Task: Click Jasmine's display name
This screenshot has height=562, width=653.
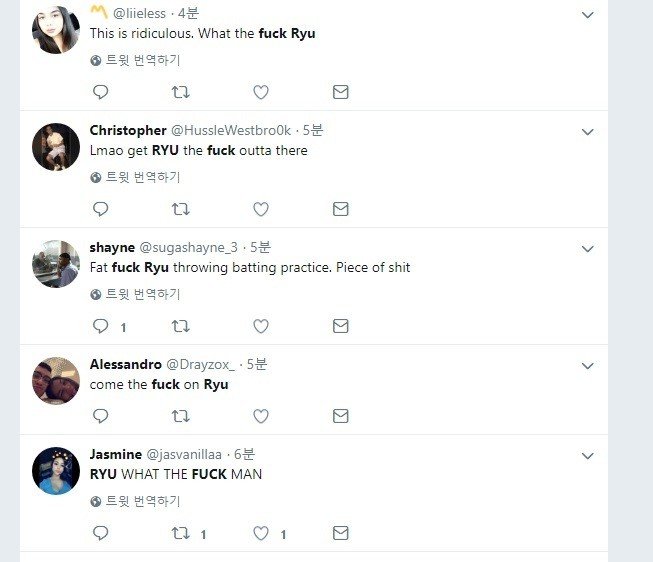Action: [x=115, y=454]
